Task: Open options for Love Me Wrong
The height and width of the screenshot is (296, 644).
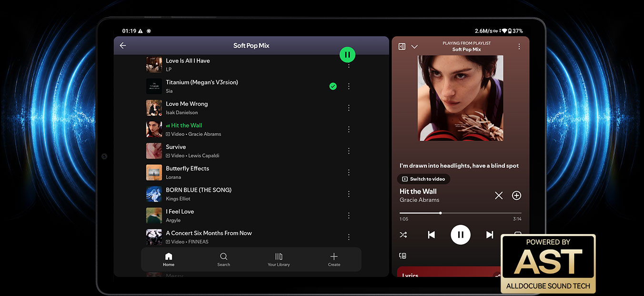Action: pos(349,108)
